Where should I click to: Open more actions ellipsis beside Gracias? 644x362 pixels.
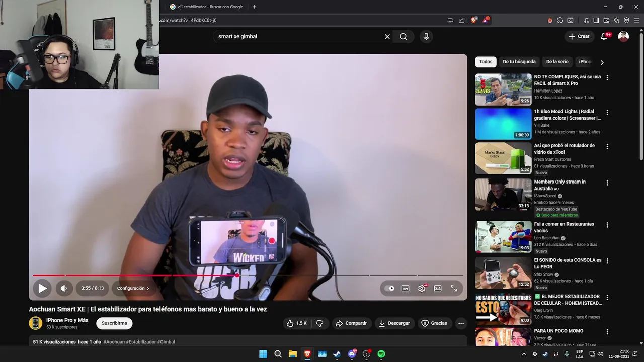461,323
